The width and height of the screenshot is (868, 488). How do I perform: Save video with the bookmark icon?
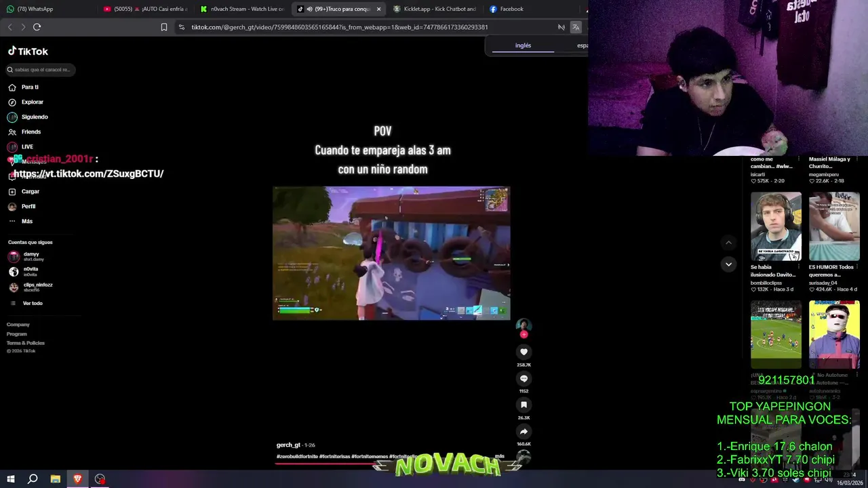pyautogui.click(x=524, y=405)
